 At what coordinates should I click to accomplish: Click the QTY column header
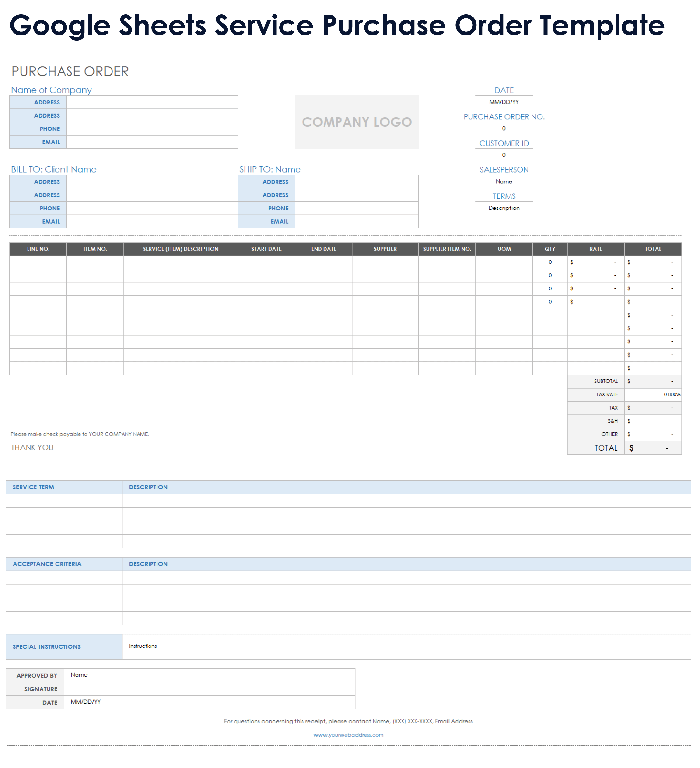pyautogui.click(x=550, y=249)
